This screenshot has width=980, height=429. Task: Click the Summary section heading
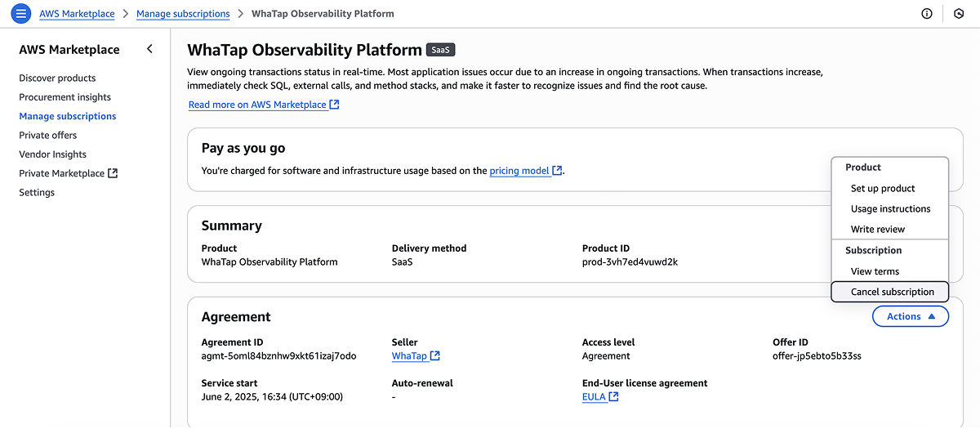coord(231,226)
